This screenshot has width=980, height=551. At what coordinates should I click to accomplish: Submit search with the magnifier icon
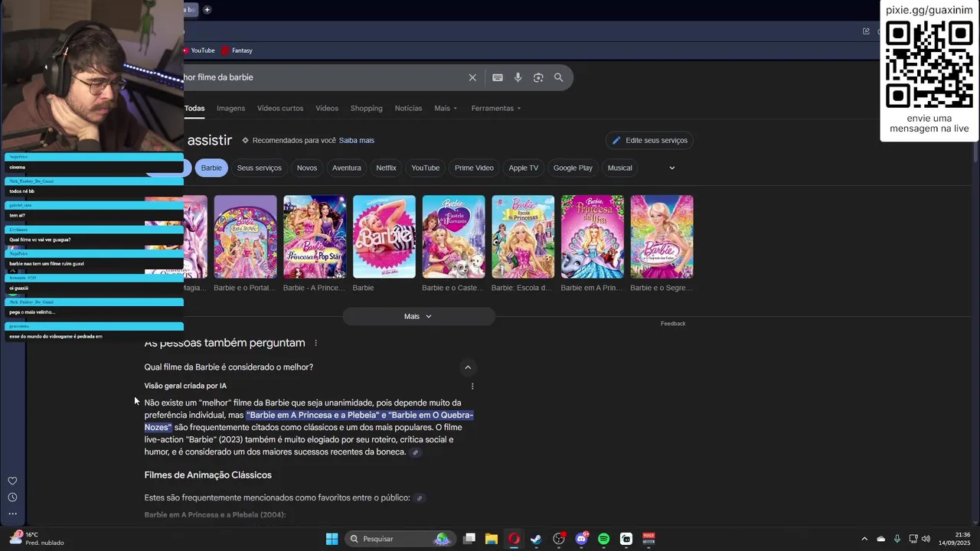(x=559, y=77)
